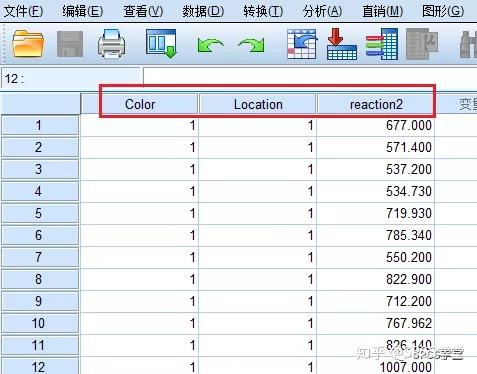Select row header 5
Image resolution: width=477 pixels, height=374 pixels.
click(40, 213)
